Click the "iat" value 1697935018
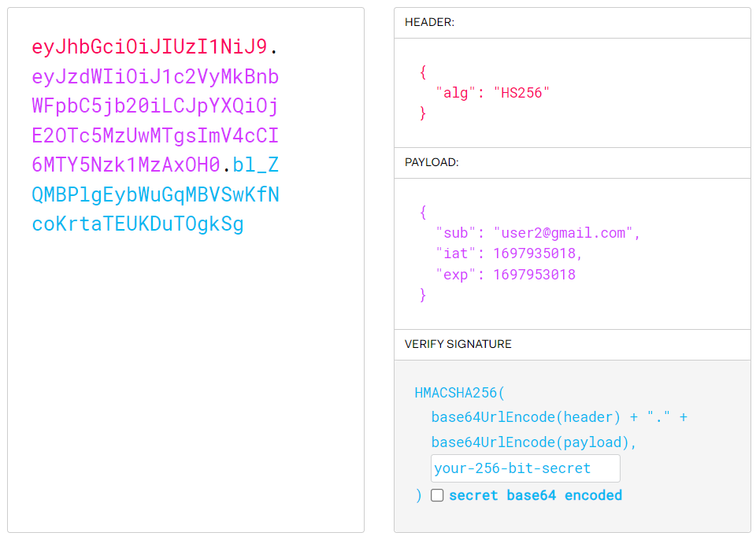756x540 pixels. (534, 253)
